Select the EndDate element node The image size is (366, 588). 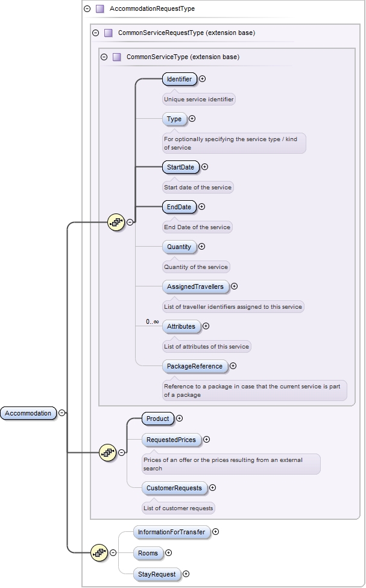pos(179,207)
